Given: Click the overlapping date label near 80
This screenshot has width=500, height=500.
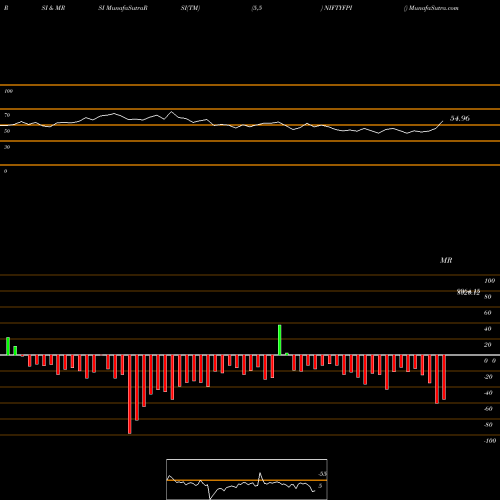Looking at the screenshot, I should (468, 292).
